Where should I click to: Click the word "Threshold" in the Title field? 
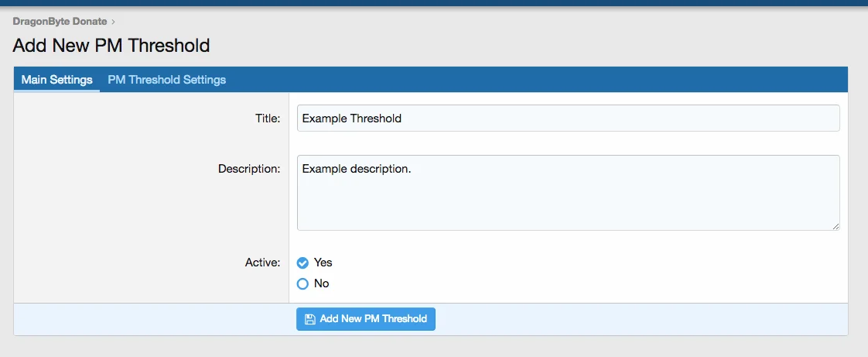(x=376, y=118)
